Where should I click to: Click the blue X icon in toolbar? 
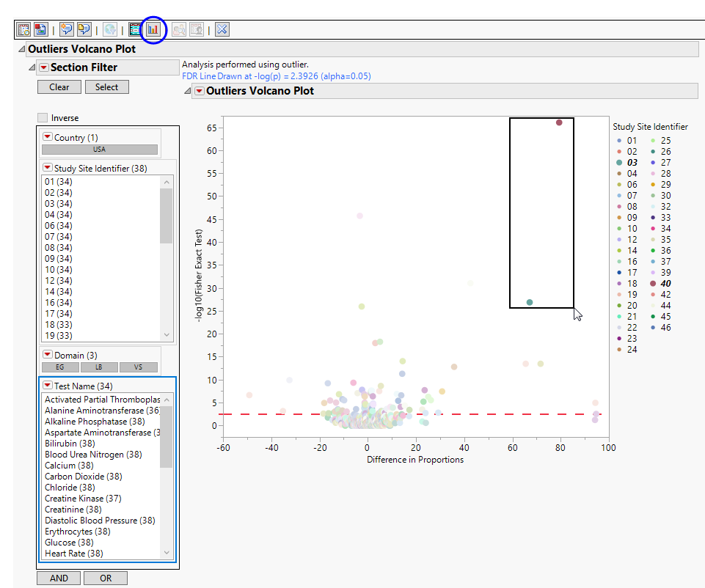222,30
